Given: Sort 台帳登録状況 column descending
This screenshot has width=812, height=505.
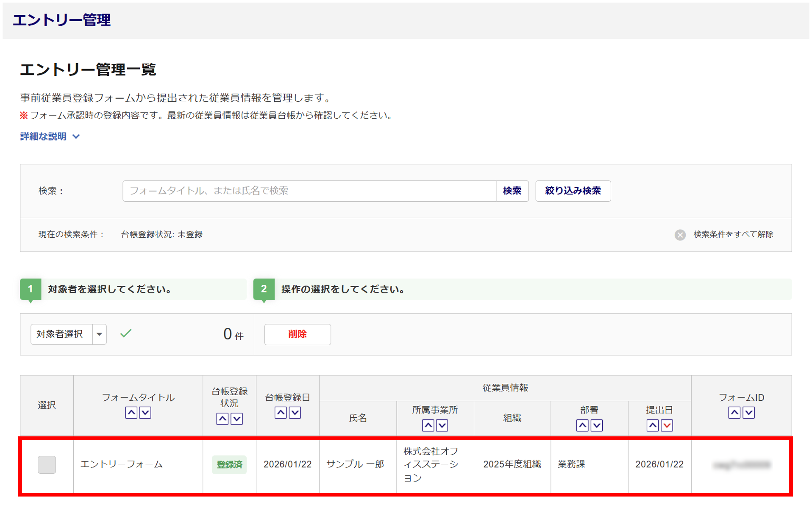Looking at the screenshot, I should (x=237, y=419).
